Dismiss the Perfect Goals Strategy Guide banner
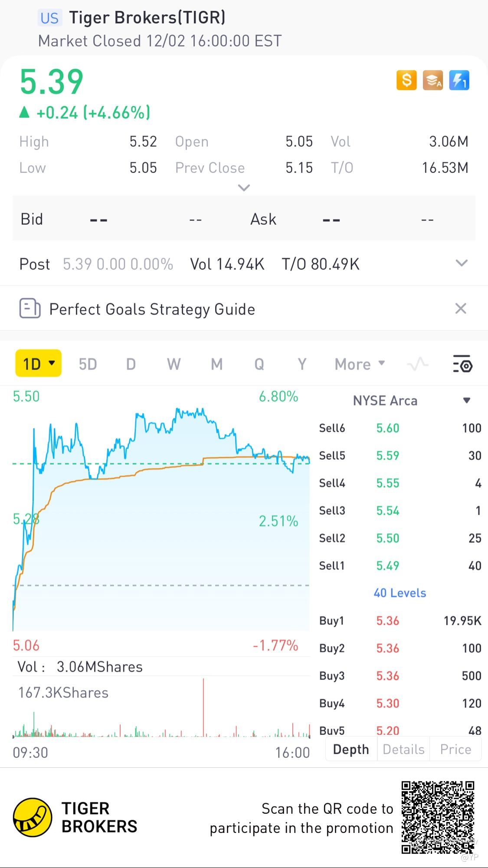 click(x=461, y=309)
